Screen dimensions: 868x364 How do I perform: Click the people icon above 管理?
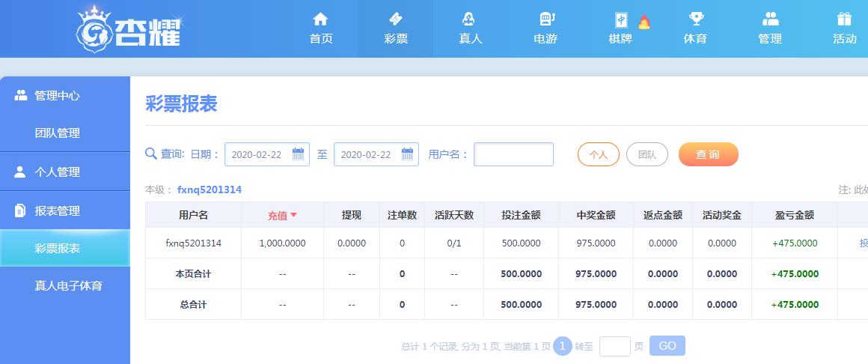coord(771,19)
